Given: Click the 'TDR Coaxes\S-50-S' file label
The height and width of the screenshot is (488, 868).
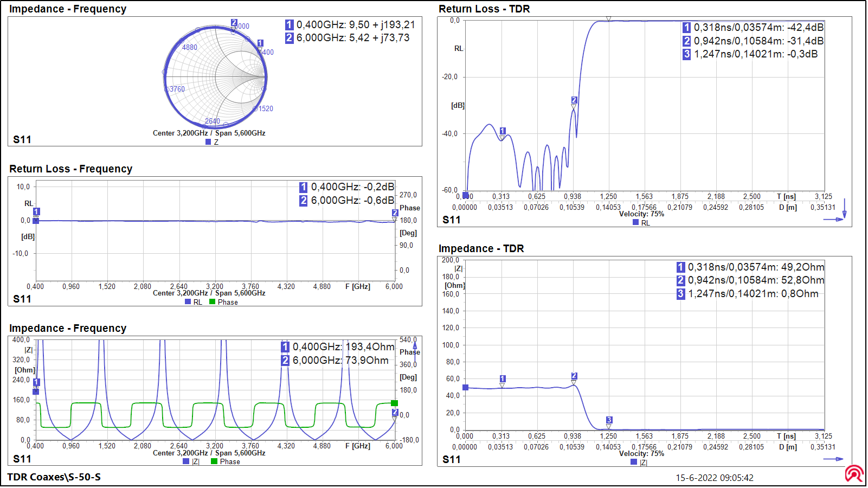Looking at the screenshot, I should coord(54,477).
